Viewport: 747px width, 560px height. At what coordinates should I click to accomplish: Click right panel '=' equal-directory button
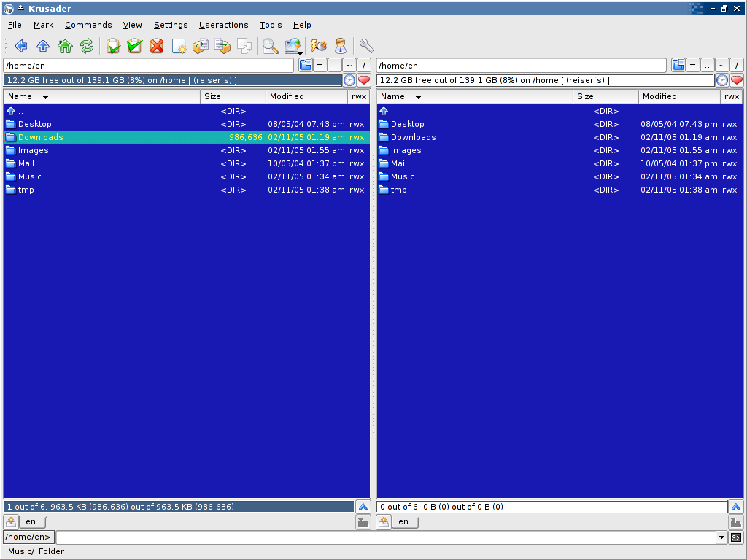tap(693, 65)
